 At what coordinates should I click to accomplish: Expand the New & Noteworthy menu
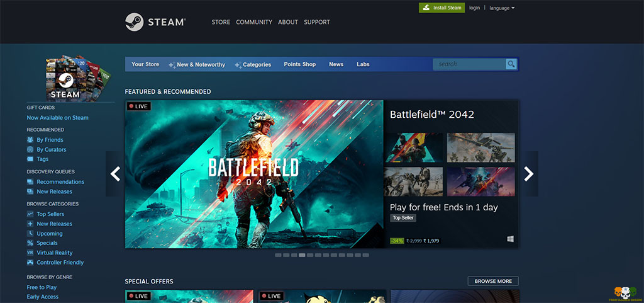pyautogui.click(x=197, y=64)
